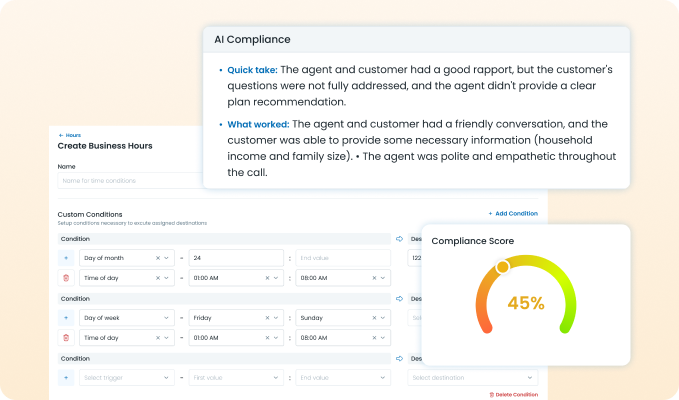The height and width of the screenshot is (400, 679).
Task: Delete the Time of day row under Day of month
Action: (66, 278)
